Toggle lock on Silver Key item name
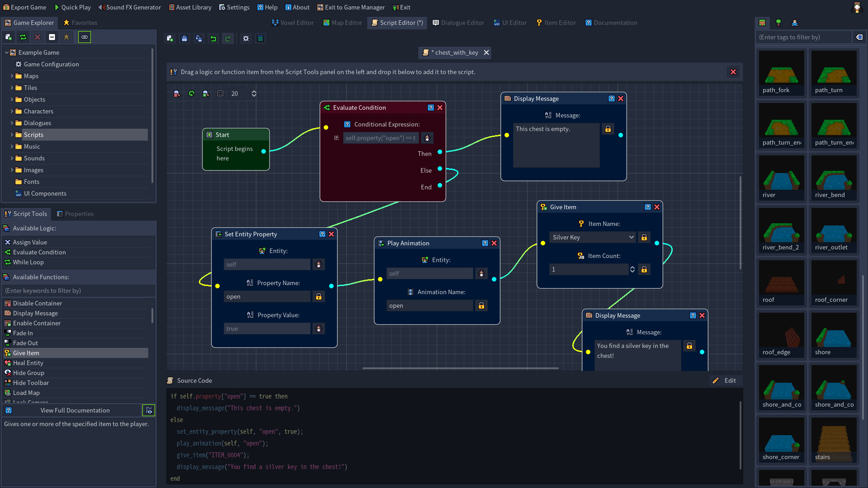 pyautogui.click(x=644, y=237)
